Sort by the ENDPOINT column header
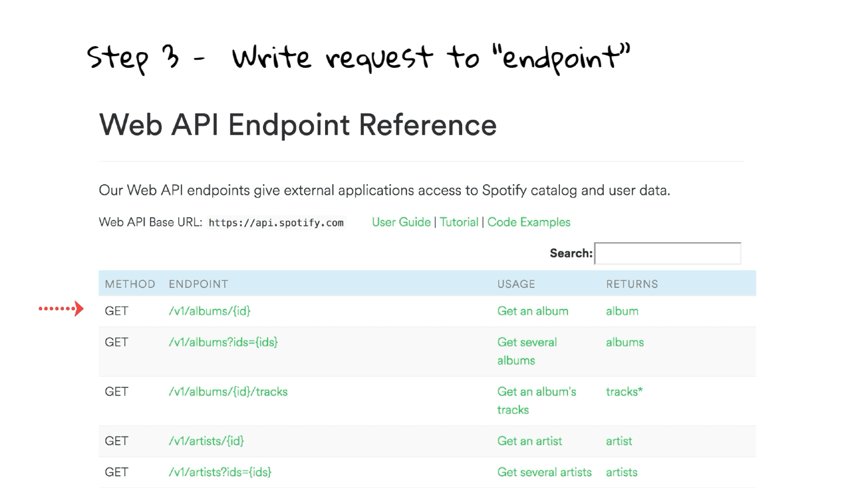Image resolution: width=868 pixels, height=488 pixels. (198, 284)
